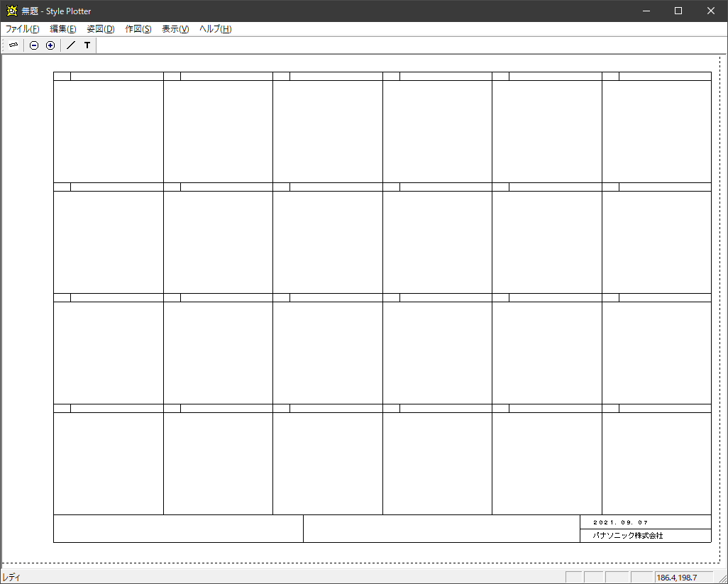Click the empty bottom-left title block cell
This screenshot has width=728, height=584.
[x=178, y=529]
